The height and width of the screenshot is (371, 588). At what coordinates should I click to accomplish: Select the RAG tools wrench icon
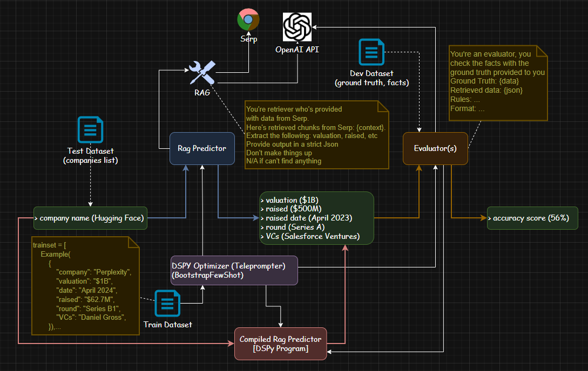click(202, 73)
